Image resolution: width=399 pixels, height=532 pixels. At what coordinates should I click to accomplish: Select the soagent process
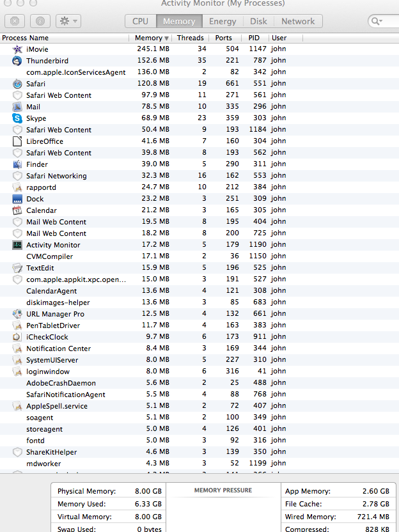click(199, 418)
